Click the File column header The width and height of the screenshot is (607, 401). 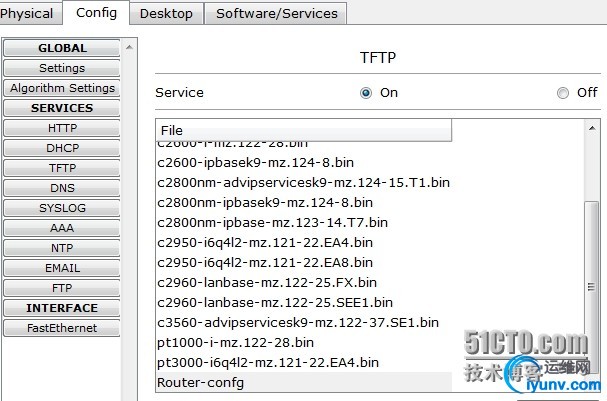304,131
